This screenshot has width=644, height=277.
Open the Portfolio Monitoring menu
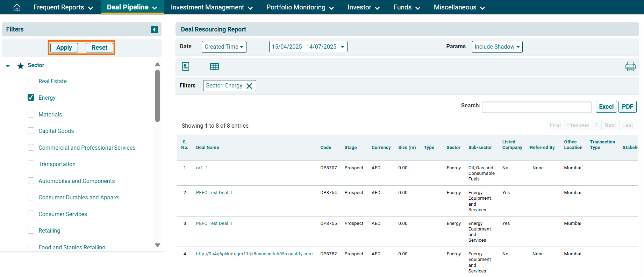[300, 7]
